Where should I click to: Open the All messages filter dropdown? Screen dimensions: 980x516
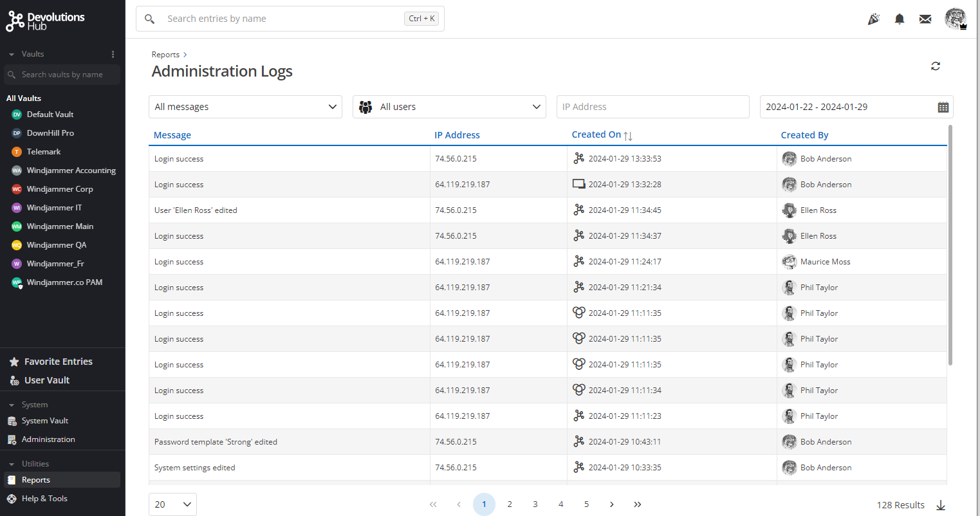(245, 107)
